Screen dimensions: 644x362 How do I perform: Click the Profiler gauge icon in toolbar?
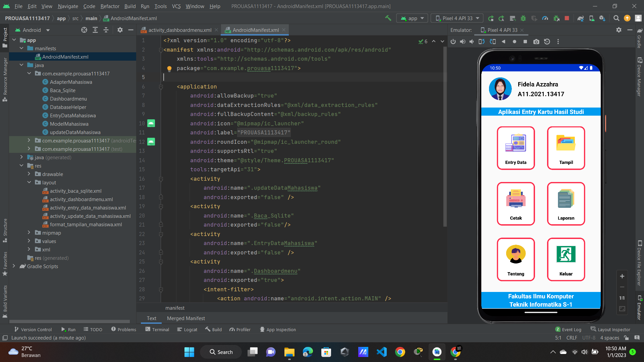coord(545,18)
